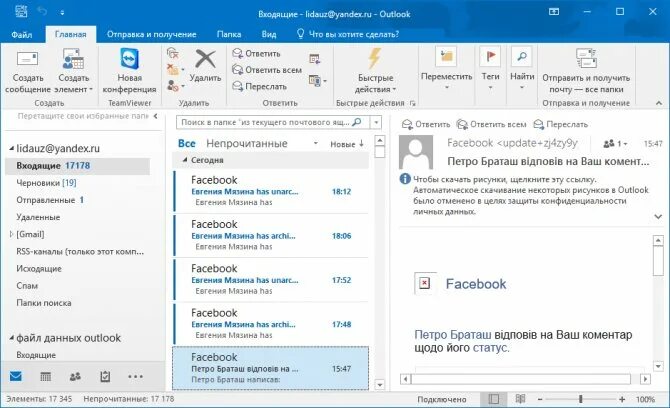Select the Home tab

coord(71,34)
